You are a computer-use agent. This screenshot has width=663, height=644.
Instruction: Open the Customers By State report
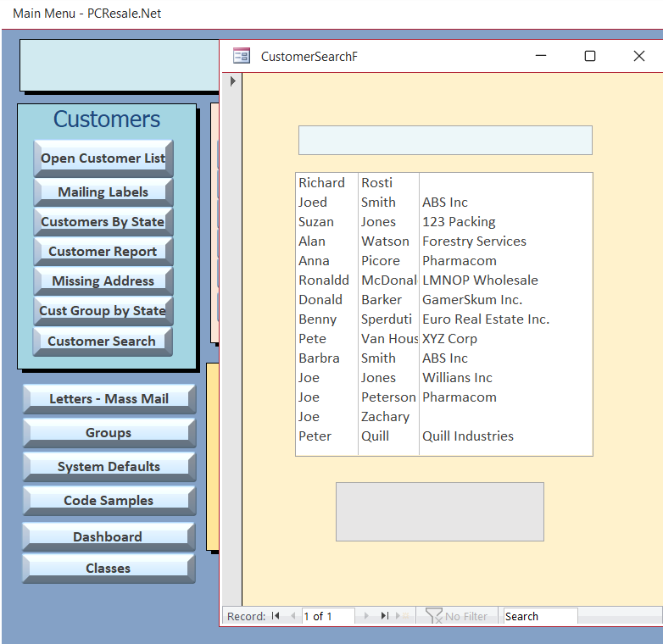tap(103, 222)
